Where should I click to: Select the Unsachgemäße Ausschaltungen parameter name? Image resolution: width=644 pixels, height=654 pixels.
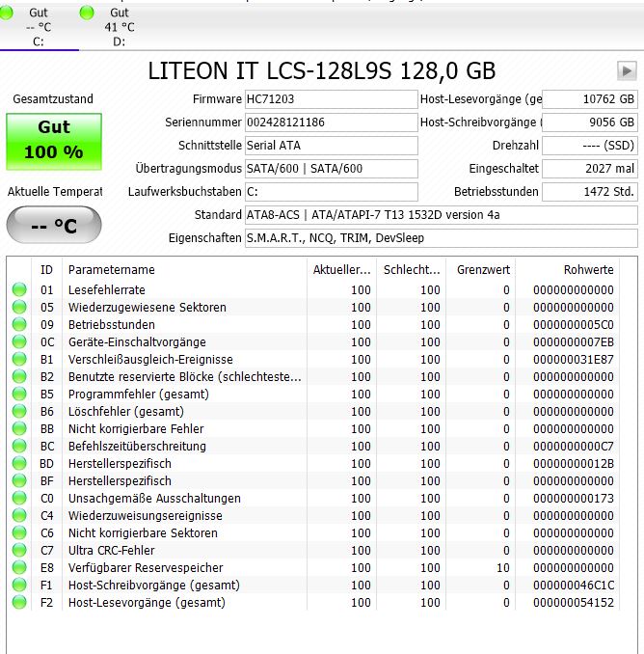[x=154, y=499]
